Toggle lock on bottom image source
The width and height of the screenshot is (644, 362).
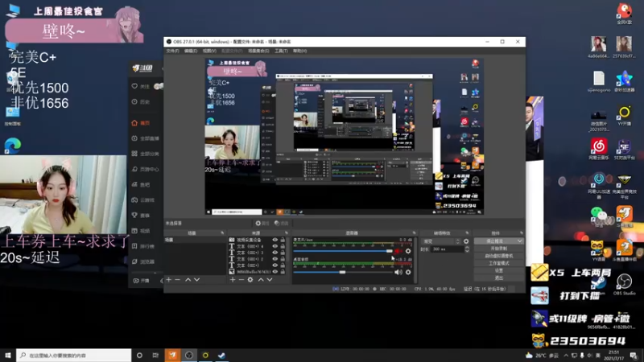[283, 272]
